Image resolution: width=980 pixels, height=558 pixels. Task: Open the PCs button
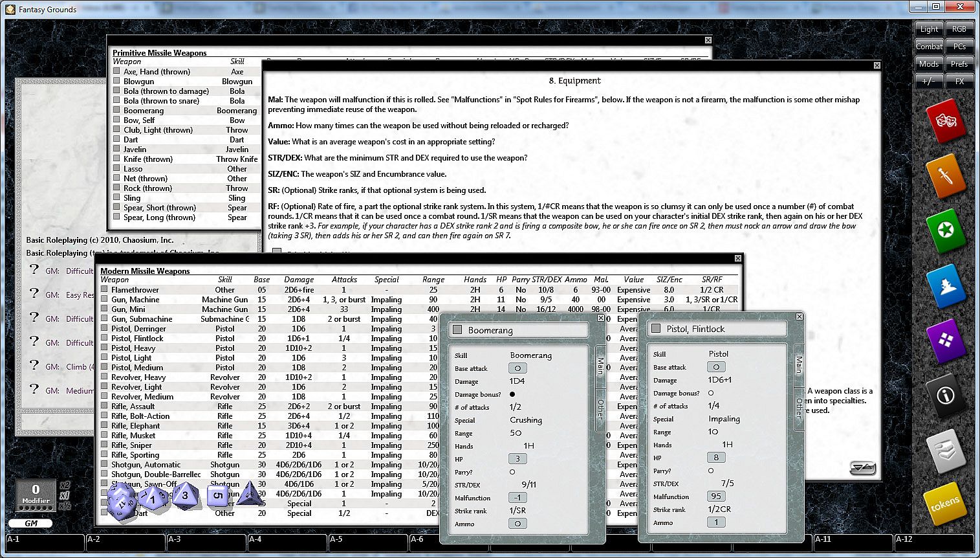click(x=959, y=47)
